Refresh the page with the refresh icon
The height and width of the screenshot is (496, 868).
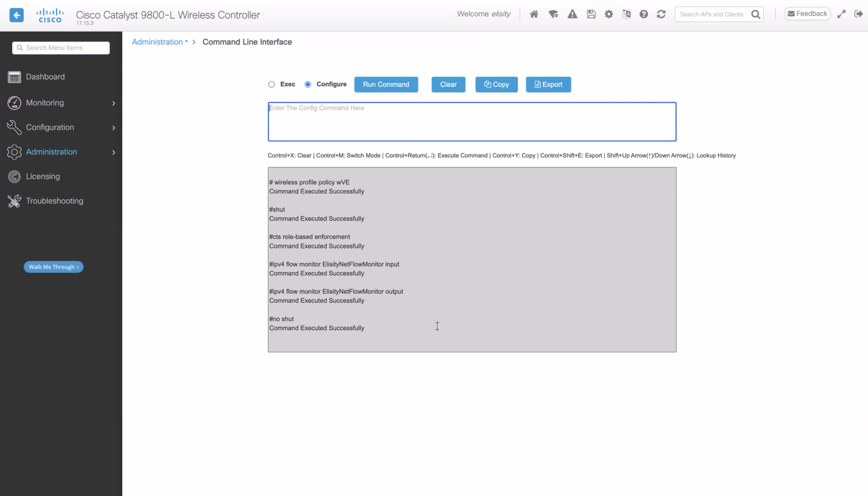(x=661, y=14)
